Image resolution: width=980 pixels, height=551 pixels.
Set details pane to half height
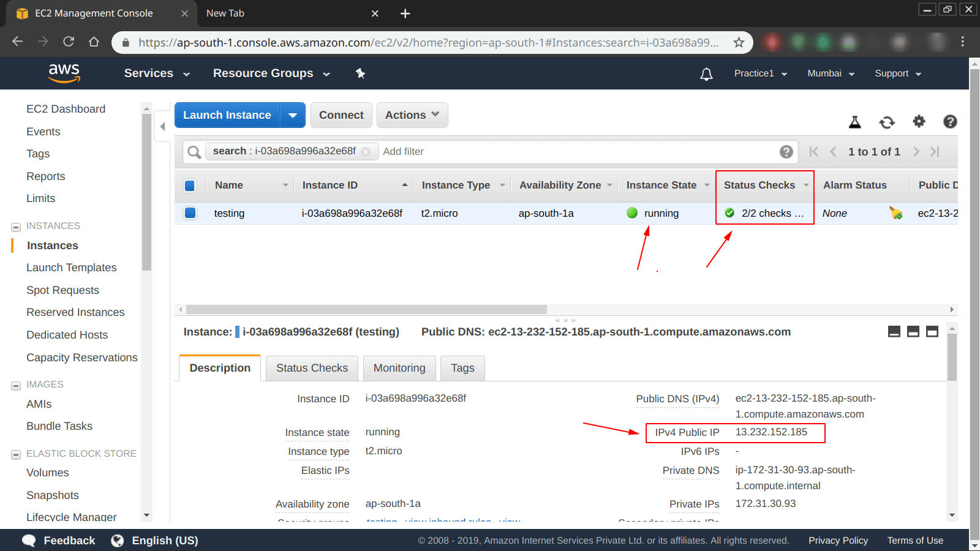pos(913,332)
